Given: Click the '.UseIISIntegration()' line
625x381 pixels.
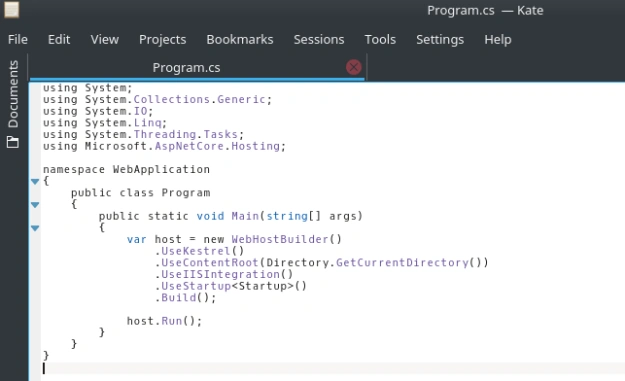Looking at the screenshot, I should tap(224, 275).
